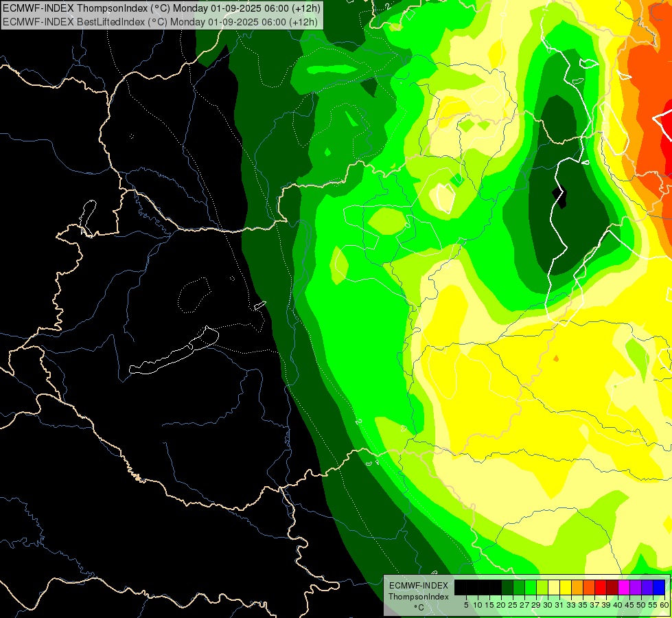Select the yellow-green 29–30 legend swatch
Image resolution: width=672 pixels, height=618 pixels.
[x=542, y=587]
